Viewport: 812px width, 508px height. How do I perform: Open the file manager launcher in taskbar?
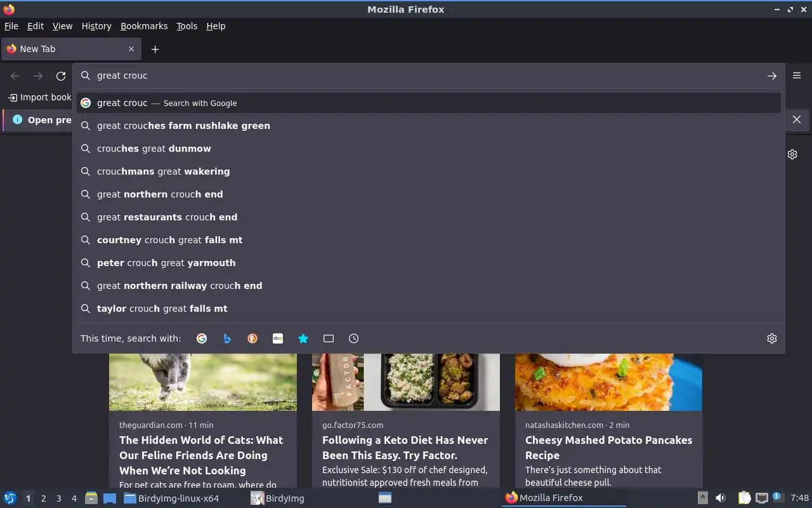click(91, 498)
